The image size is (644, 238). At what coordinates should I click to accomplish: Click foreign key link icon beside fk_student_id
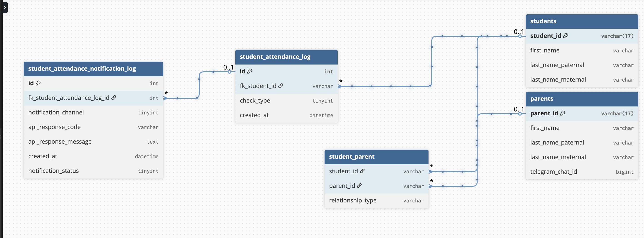tap(281, 86)
